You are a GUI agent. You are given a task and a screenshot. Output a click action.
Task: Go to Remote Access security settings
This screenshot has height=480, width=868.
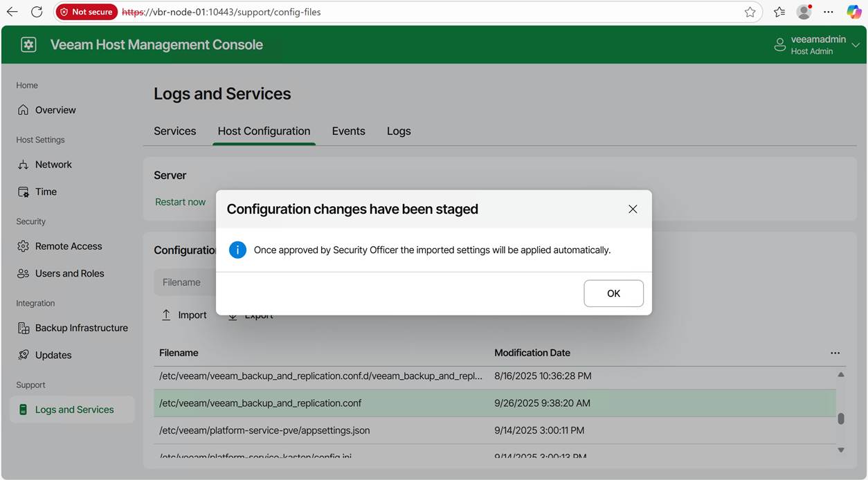click(x=68, y=246)
